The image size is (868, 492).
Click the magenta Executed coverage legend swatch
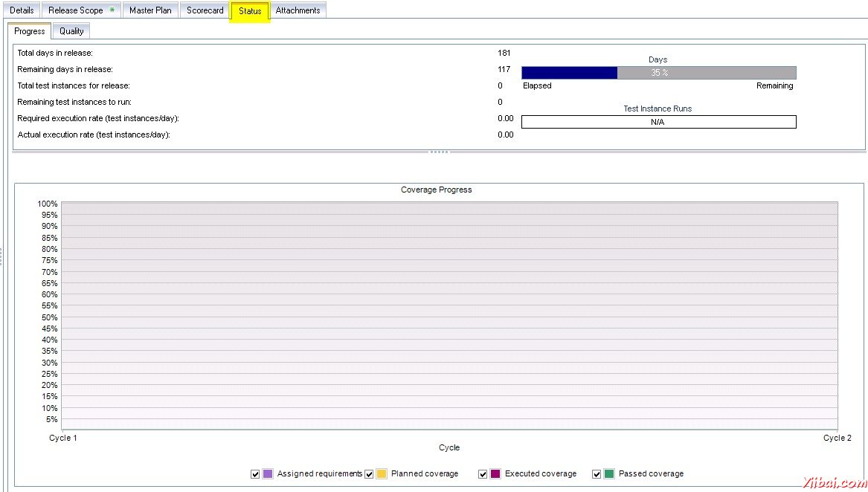pos(495,474)
